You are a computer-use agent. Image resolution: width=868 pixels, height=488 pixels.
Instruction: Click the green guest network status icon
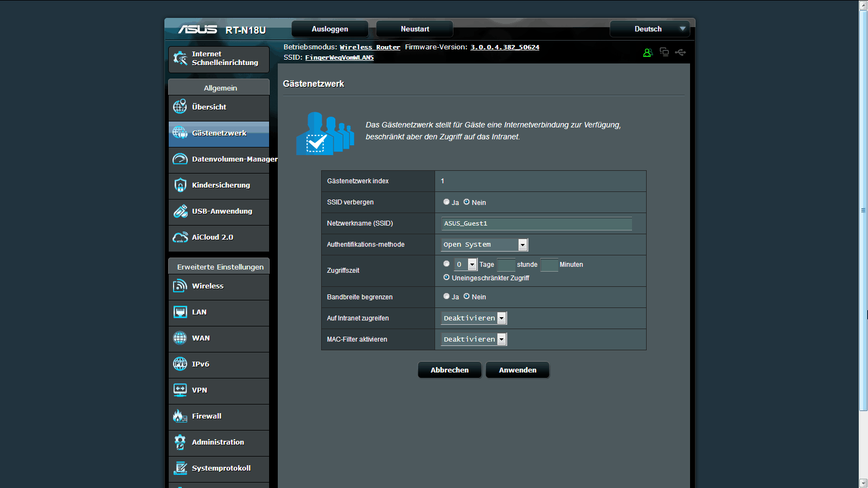coord(648,53)
